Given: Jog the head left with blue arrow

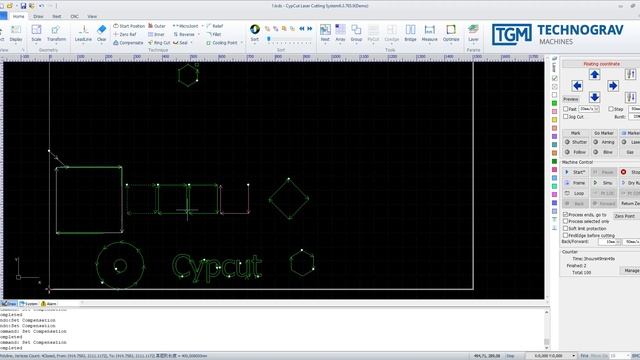Looking at the screenshot, I should coord(577,86).
